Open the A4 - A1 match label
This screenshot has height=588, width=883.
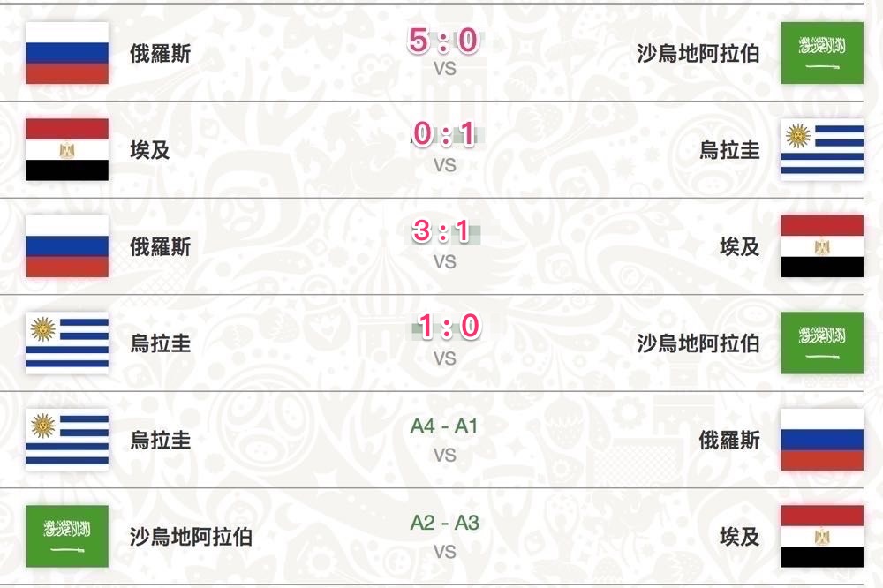tap(444, 426)
